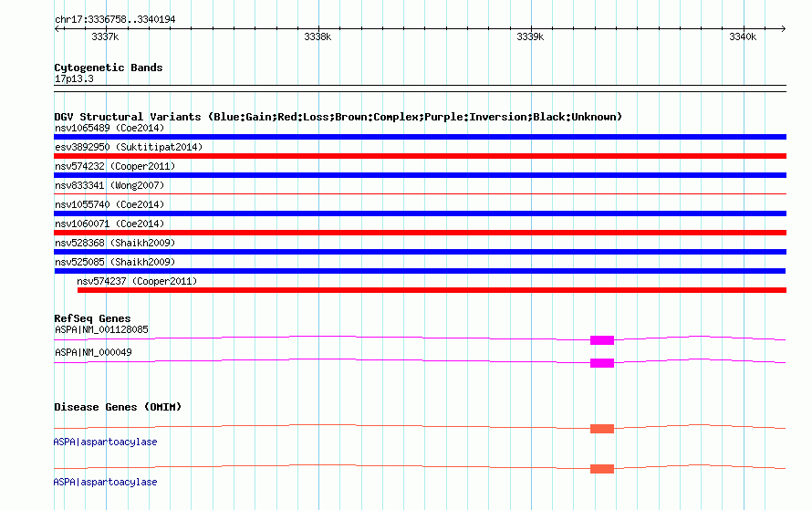Open variant nsv574232 (Cooper2011) blue bar
Image resolution: width=812 pixels, height=510 pixels.
[420, 175]
